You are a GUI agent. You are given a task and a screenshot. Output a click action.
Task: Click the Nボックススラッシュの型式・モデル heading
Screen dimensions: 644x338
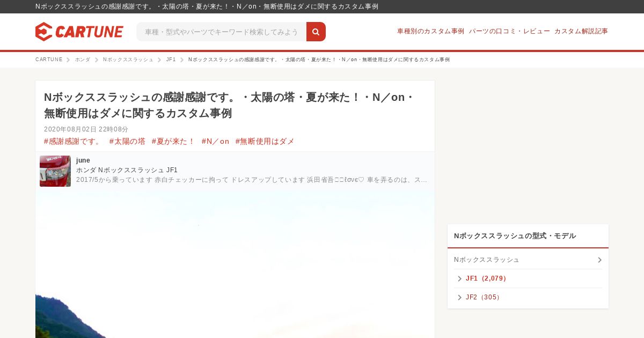click(515, 236)
